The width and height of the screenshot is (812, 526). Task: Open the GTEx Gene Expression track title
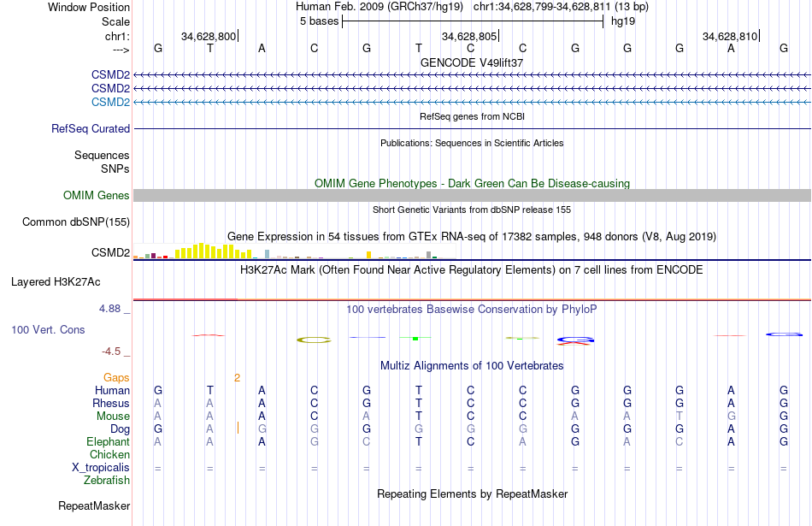[x=472, y=236]
